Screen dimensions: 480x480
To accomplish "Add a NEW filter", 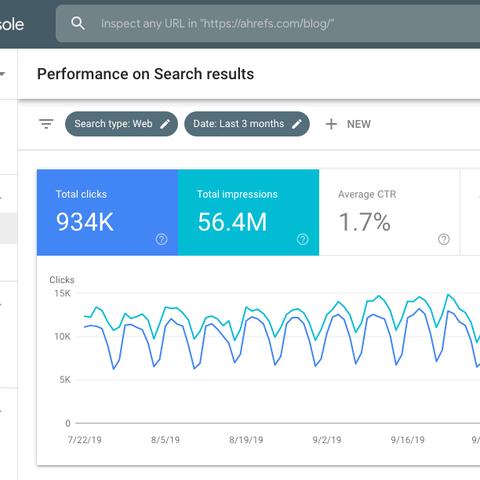I will point(348,124).
